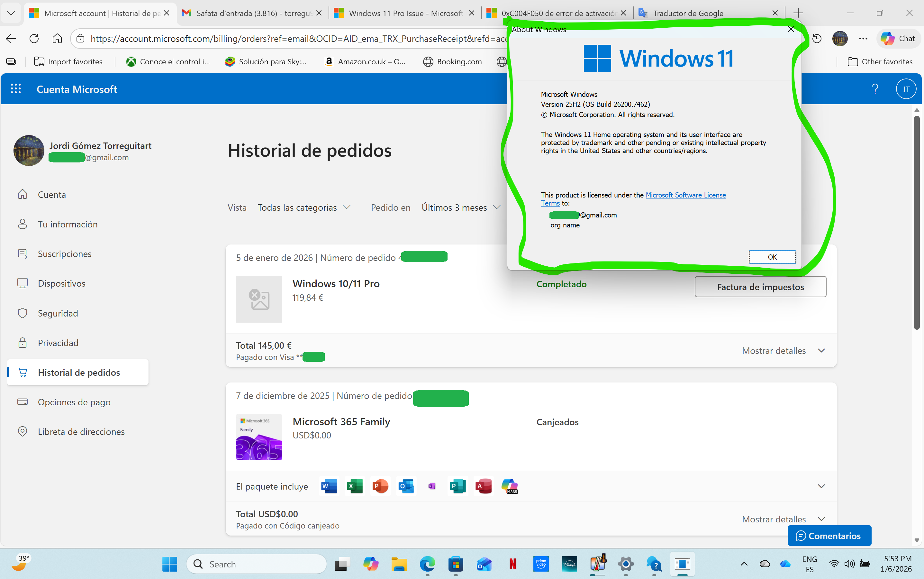Launch Copilot from the taskbar
Image resolution: width=924 pixels, height=579 pixels.
pyautogui.click(x=370, y=564)
